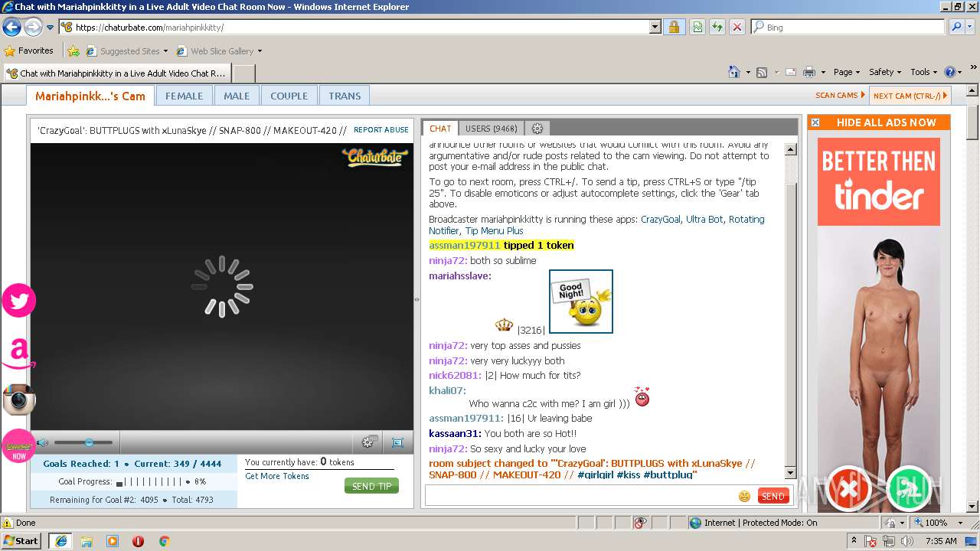980x551 pixels.
Task: Stop loading with the red X icon
Action: [737, 27]
